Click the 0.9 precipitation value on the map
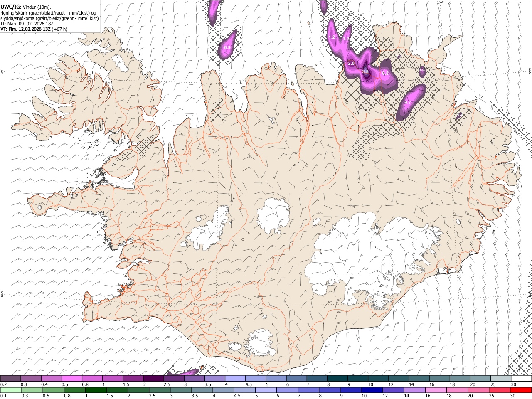 coord(227,47)
